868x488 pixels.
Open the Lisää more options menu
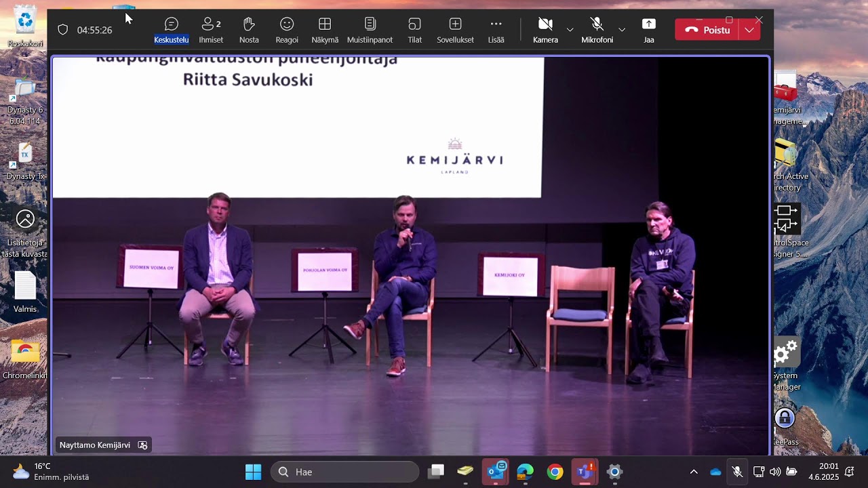(x=496, y=30)
